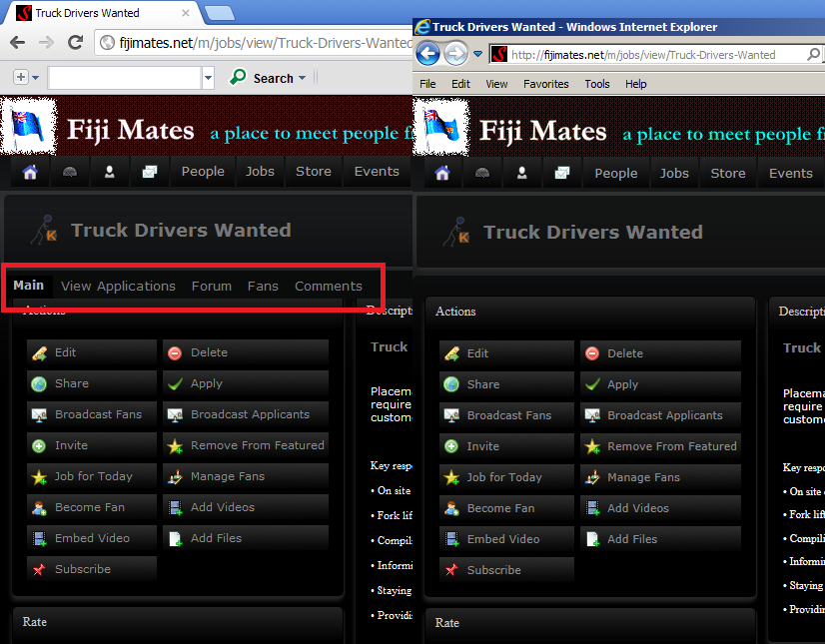This screenshot has width=825, height=644.
Task: Click the home icon in Chrome's Fiji Mates navbar
Action: coord(30,172)
